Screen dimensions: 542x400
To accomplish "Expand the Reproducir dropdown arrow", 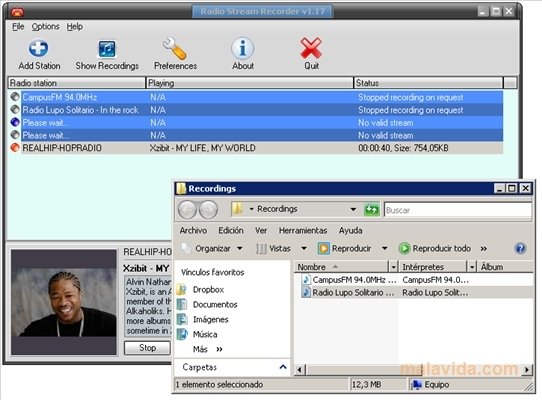I will (x=384, y=248).
